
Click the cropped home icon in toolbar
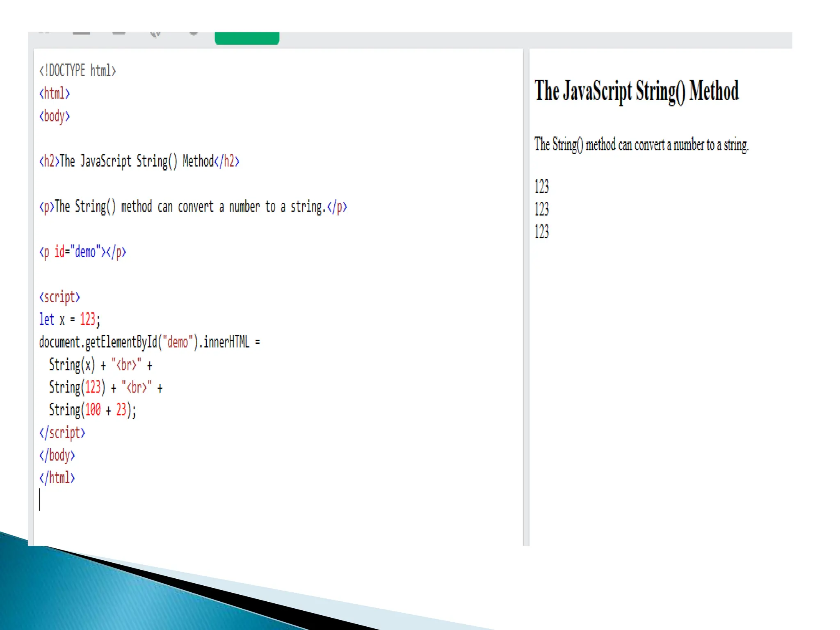coord(44,33)
